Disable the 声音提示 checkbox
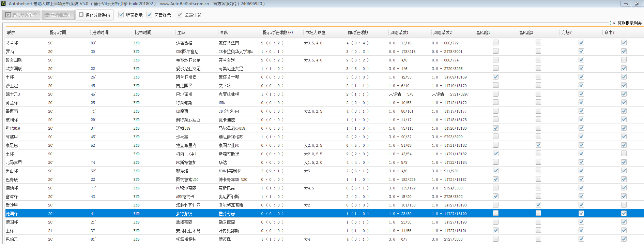The height and width of the screenshot is (244, 644). [149, 15]
